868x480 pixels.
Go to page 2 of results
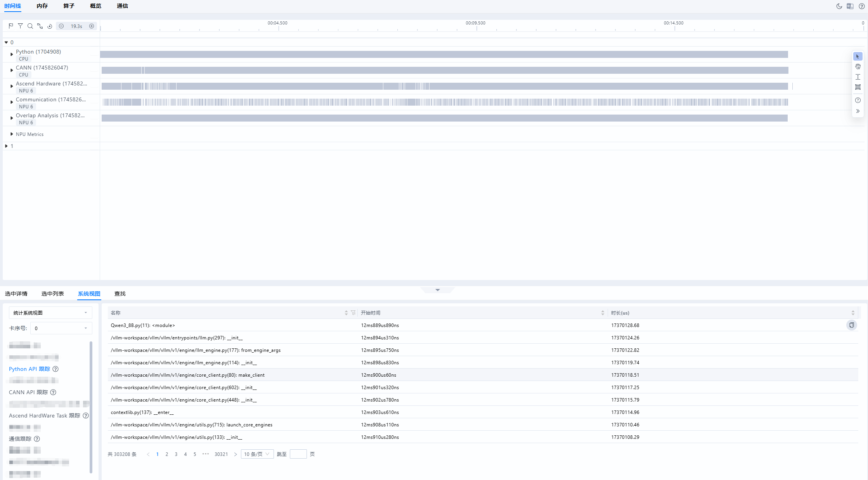(167, 454)
